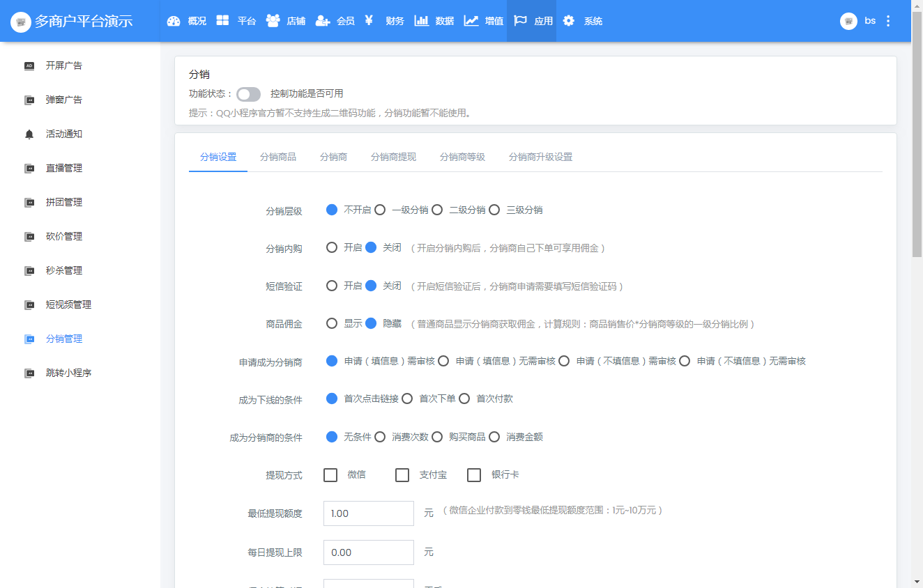
Task: Click the 秒杀管理 sidebar icon
Action: [29, 270]
